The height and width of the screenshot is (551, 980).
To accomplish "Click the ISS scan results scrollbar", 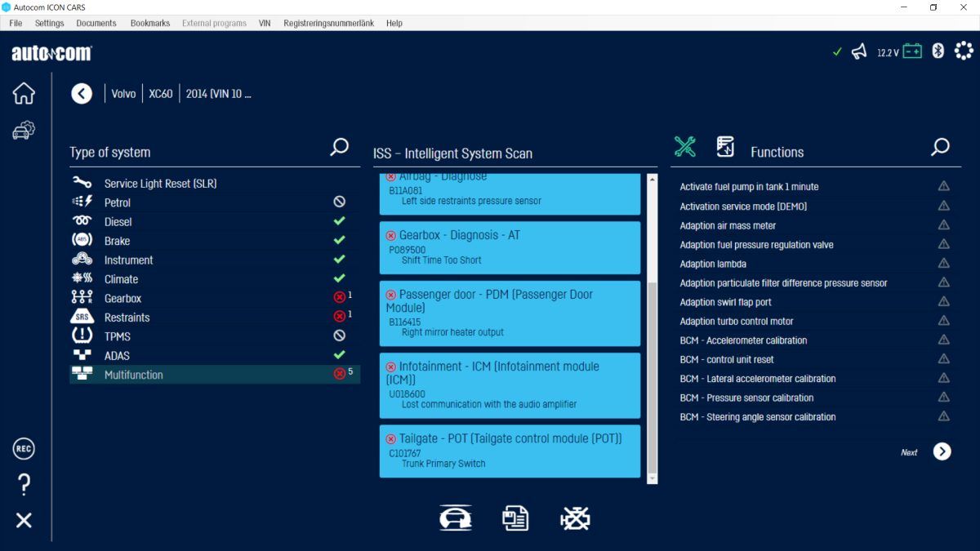I will (652, 328).
